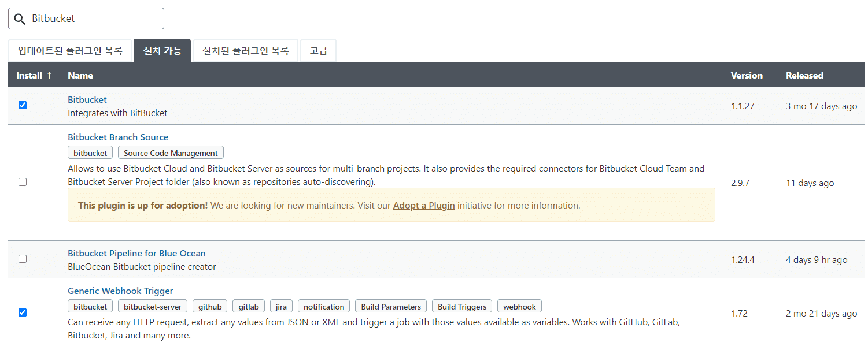This screenshot has width=868, height=346.
Task: Open the 설치된 플러그인 목록 tab
Action: tap(245, 51)
